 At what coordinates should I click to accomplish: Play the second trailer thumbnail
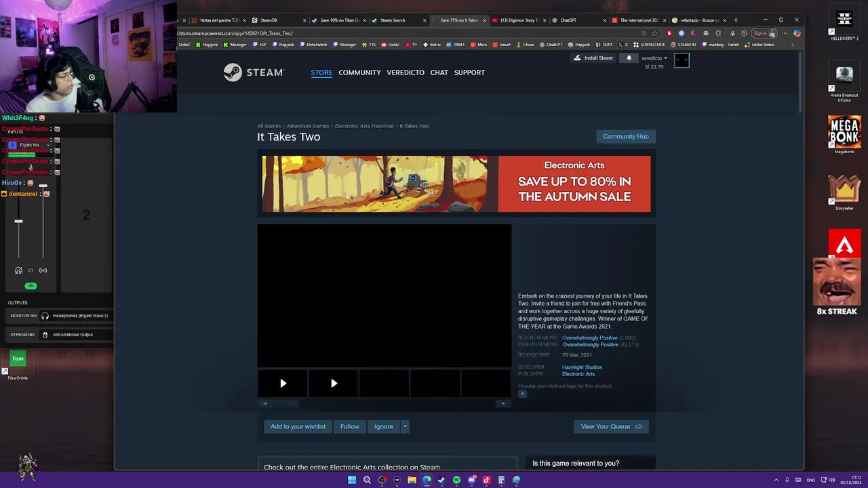334,384
